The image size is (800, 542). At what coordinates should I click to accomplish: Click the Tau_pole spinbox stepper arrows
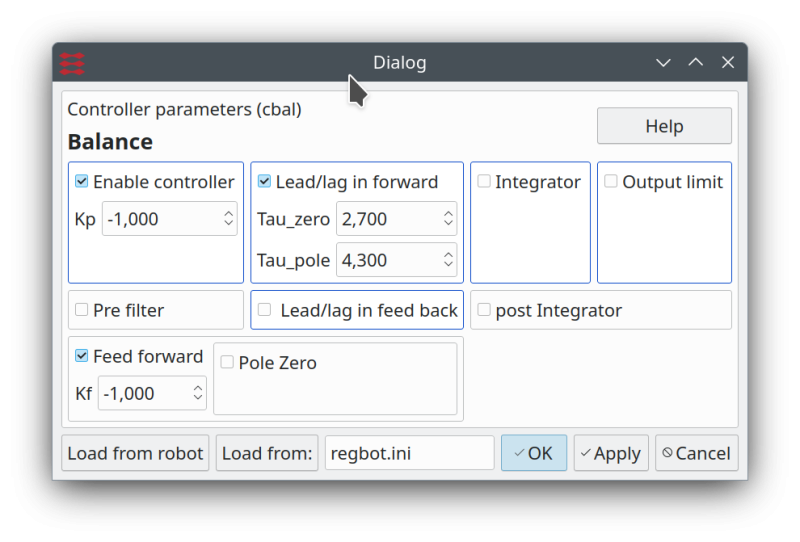pos(448,260)
